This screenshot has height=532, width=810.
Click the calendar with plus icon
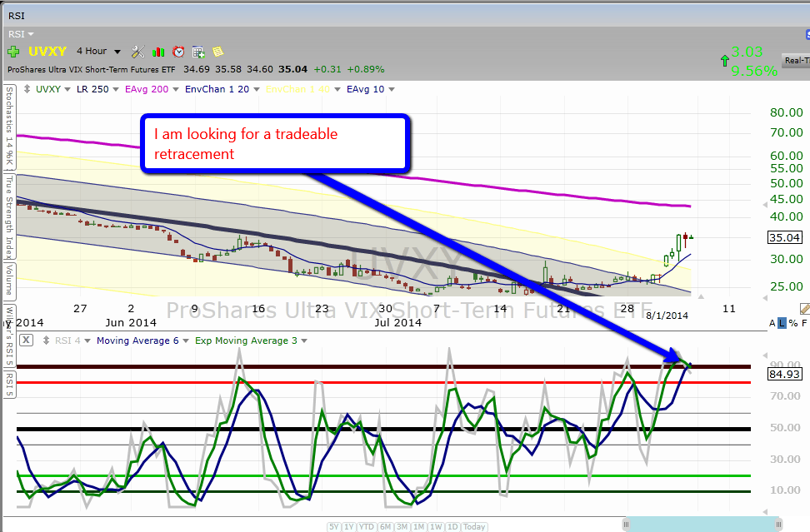pos(198,52)
